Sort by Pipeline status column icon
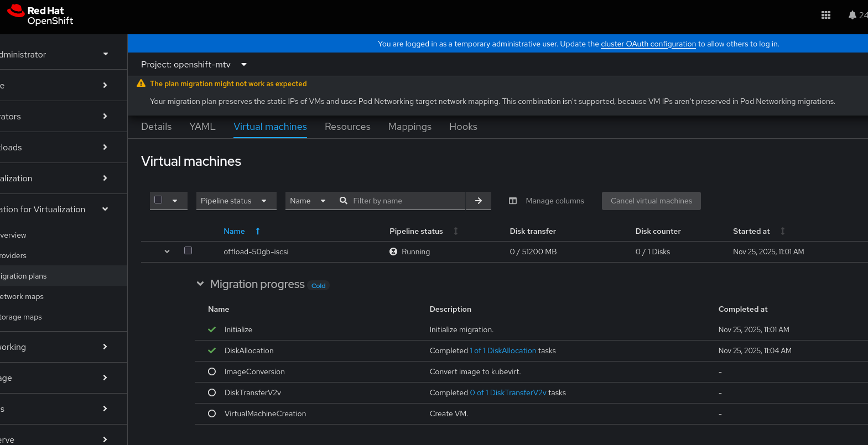The image size is (868, 445). click(x=456, y=231)
